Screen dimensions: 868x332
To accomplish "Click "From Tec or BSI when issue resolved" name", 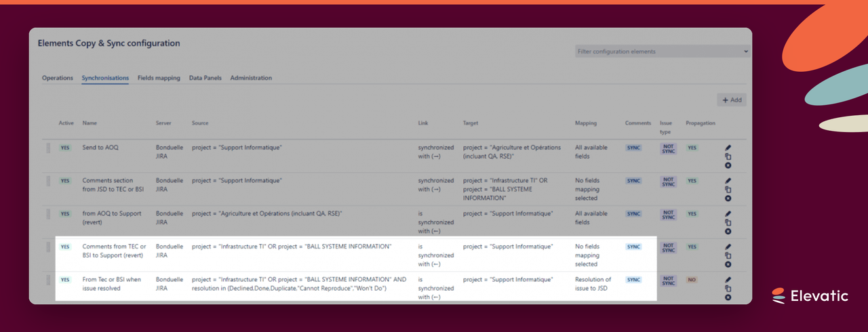I will [x=113, y=284].
